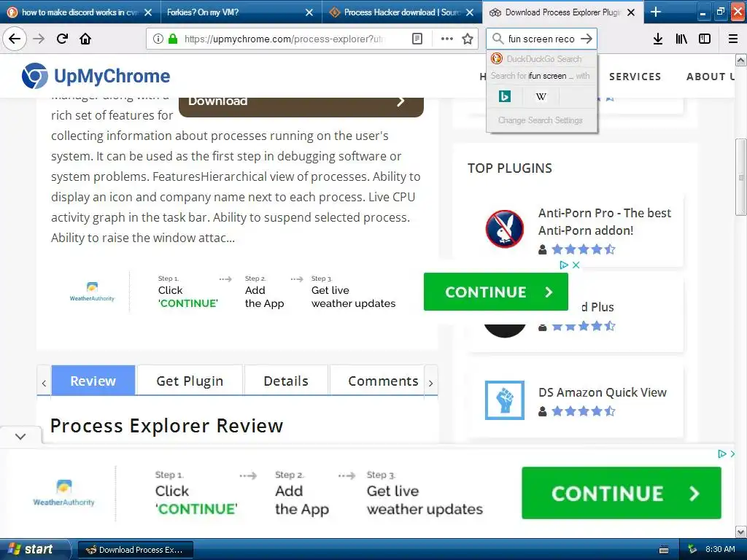This screenshot has height=560, width=747.
Task: Click the scrollbar down arrow
Action: (x=741, y=532)
